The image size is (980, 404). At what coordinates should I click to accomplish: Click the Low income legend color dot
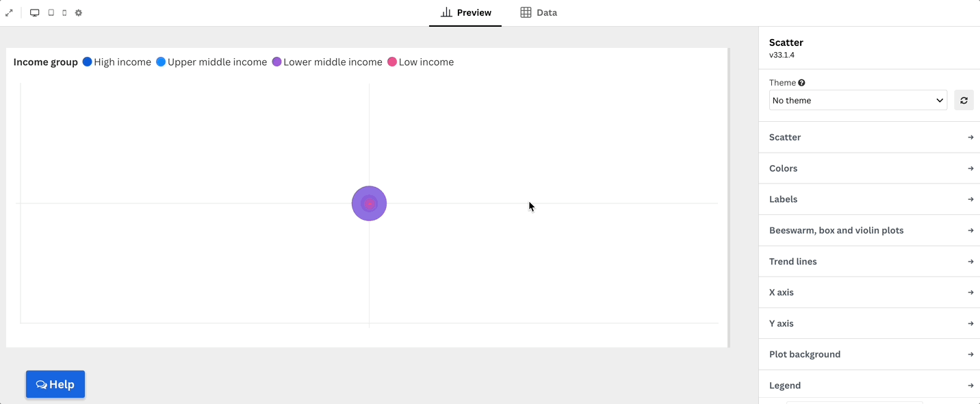(x=391, y=62)
